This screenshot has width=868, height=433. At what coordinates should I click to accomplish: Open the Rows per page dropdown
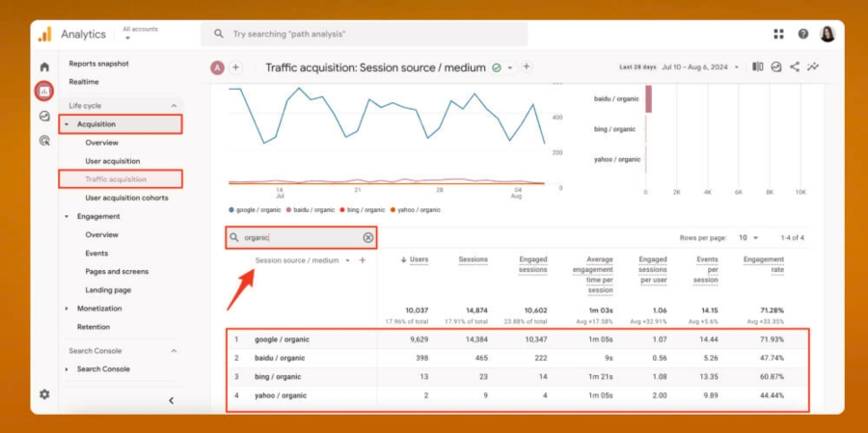pos(748,237)
